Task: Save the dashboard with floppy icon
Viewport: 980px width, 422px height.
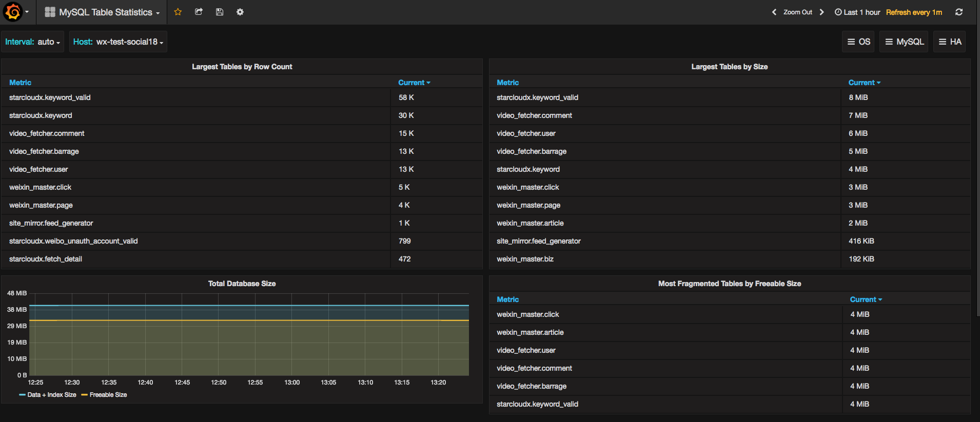Action: click(220, 12)
